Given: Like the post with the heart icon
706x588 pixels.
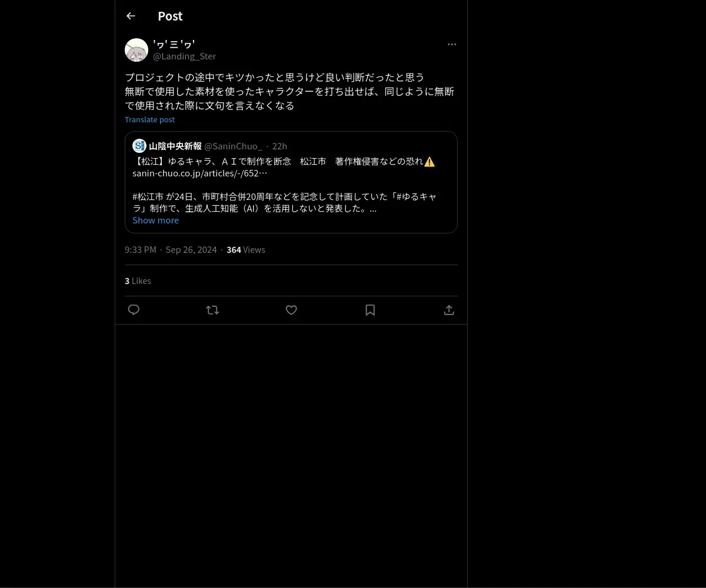Looking at the screenshot, I should 291,310.
